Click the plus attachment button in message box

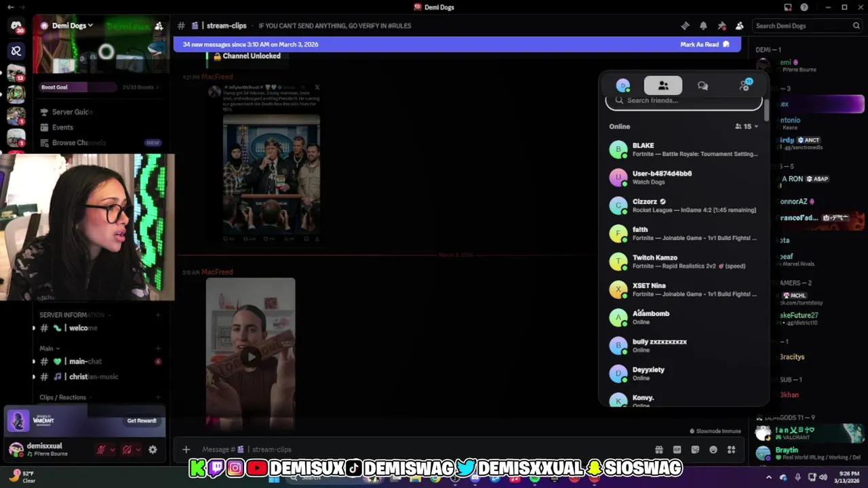pos(186,449)
